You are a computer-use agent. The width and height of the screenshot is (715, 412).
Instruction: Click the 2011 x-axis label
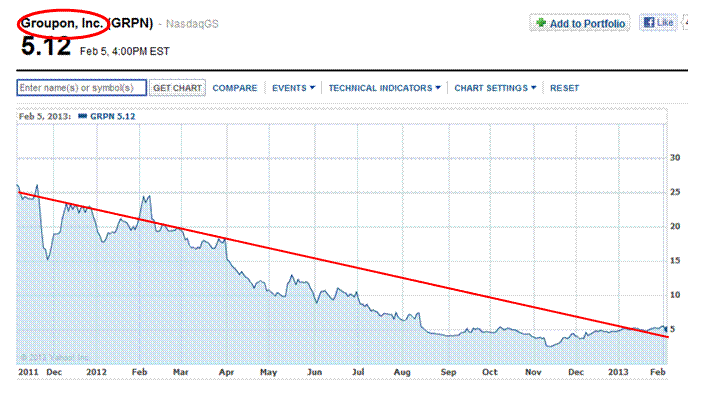click(x=28, y=372)
